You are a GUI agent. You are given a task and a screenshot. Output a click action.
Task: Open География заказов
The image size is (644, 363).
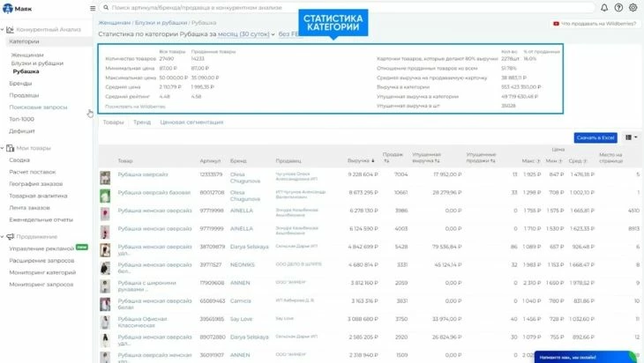[x=36, y=184]
